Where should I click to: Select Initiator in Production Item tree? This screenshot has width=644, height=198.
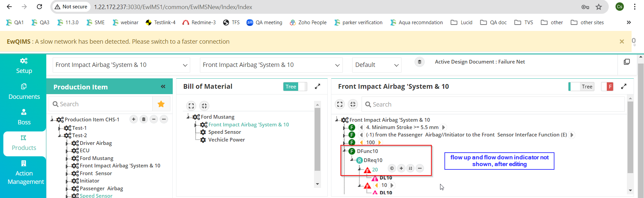90,181
